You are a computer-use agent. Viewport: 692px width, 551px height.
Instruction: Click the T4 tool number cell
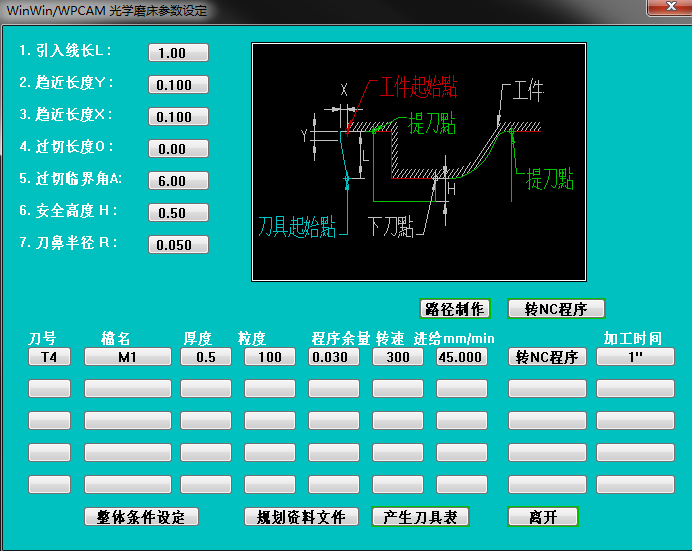coord(49,357)
